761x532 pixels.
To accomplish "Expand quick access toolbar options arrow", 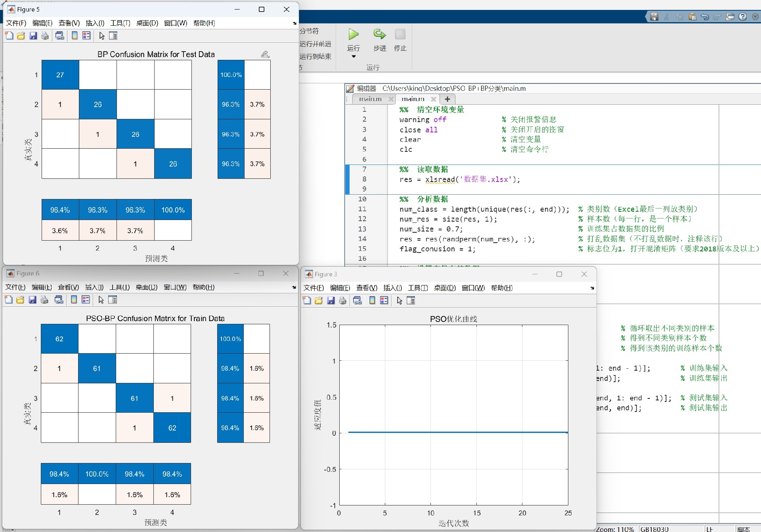I will coord(755,17).
